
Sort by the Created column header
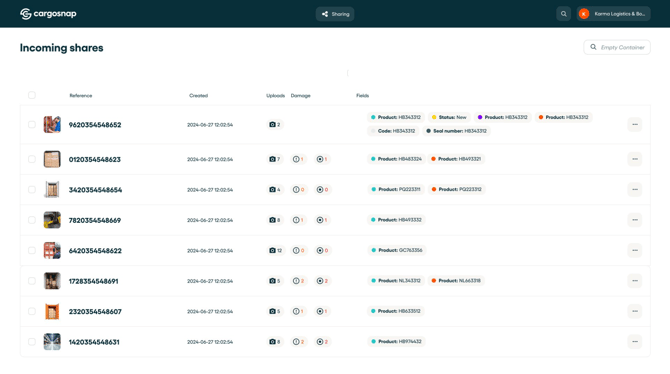(x=199, y=95)
